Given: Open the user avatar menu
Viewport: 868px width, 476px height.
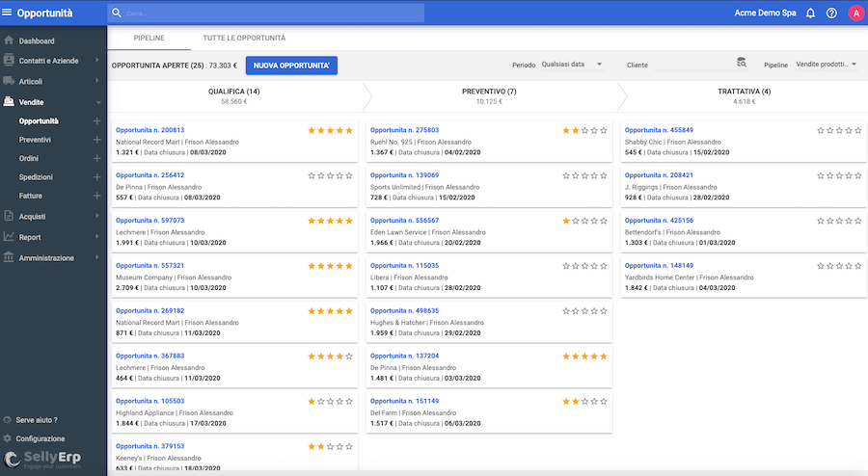Looking at the screenshot, I should tap(855, 13).
